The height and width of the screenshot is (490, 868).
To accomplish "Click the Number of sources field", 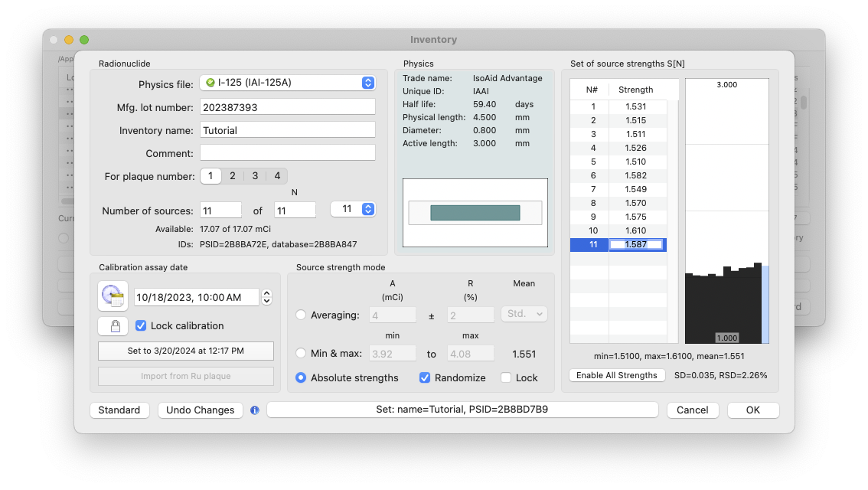I will (x=221, y=211).
